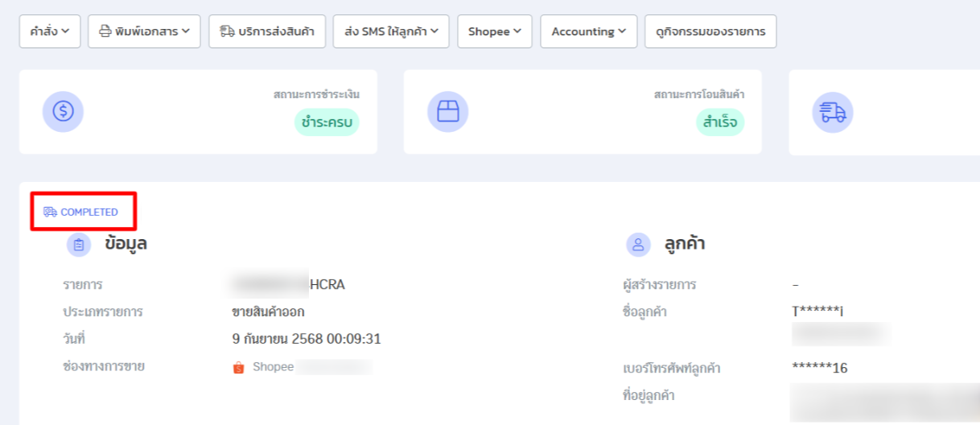
Task: Click the printer icon in พิมพ์เอกสาร
Action: tap(105, 31)
